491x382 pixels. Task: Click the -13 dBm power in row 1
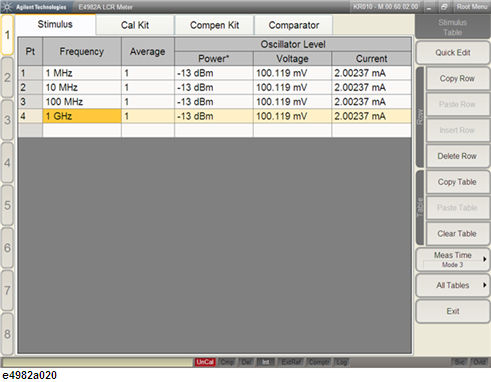214,73
